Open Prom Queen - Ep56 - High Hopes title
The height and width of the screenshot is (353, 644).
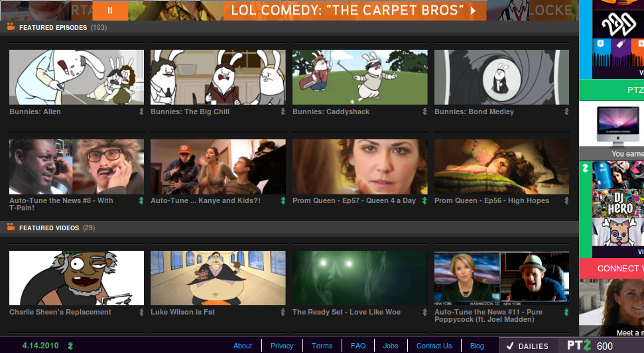click(x=491, y=200)
